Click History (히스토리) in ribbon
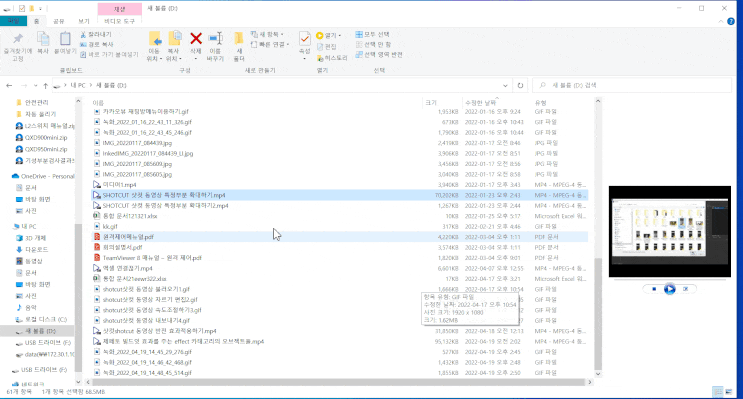 pos(332,58)
